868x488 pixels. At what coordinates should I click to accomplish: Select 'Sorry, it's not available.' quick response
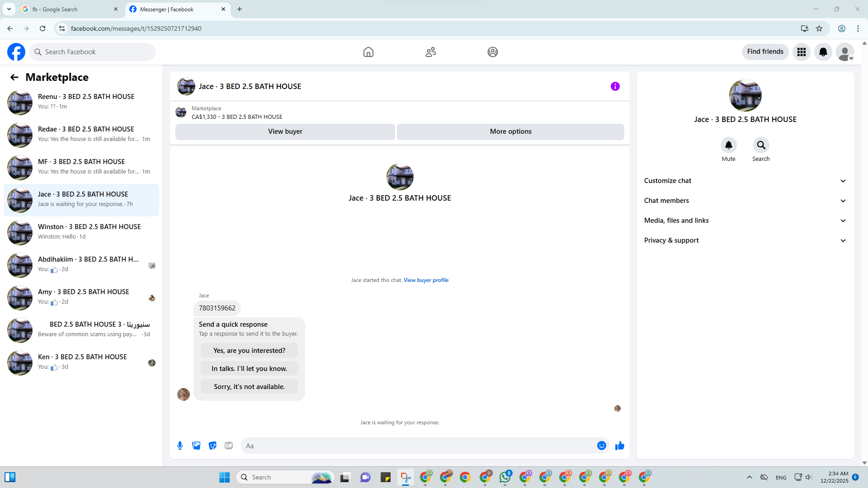click(x=249, y=387)
